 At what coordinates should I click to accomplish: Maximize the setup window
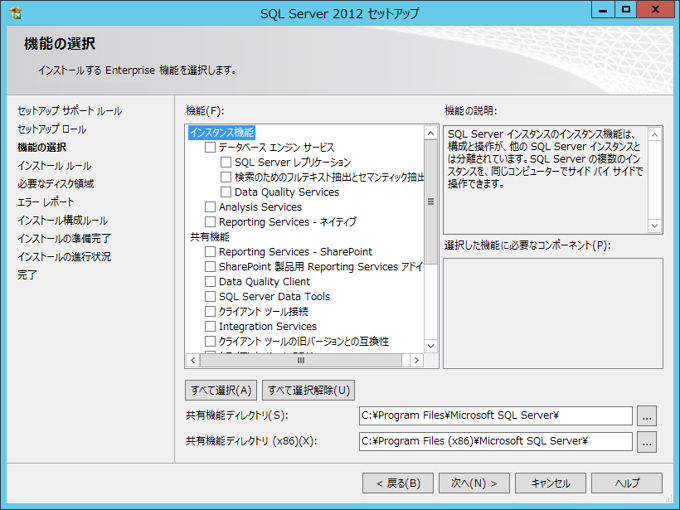[625, 10]
